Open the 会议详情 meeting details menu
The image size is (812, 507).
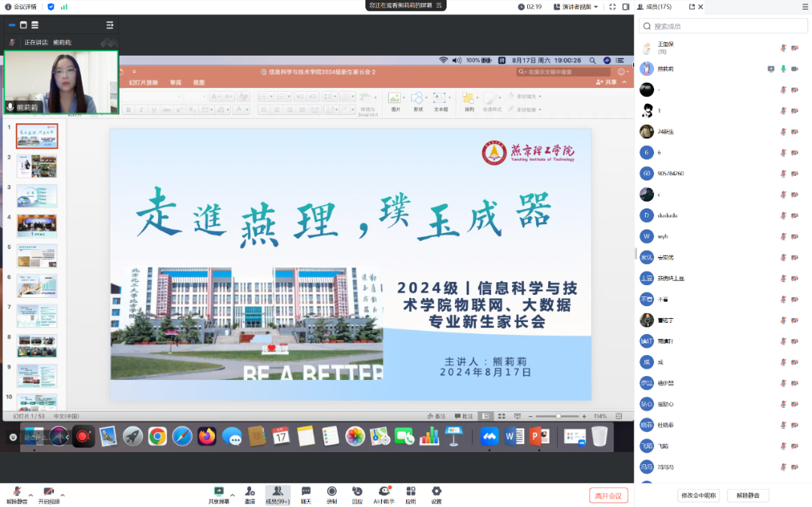(x=20, y=7)
